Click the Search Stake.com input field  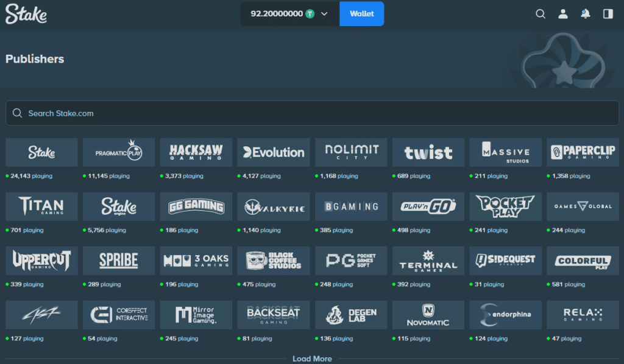point(313,113)
